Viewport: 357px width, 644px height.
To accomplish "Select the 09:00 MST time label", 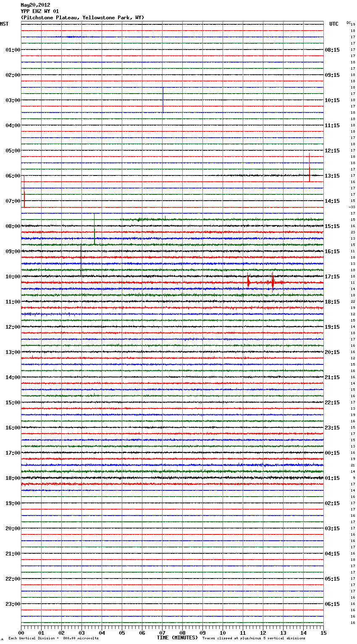I will point(13,251).
